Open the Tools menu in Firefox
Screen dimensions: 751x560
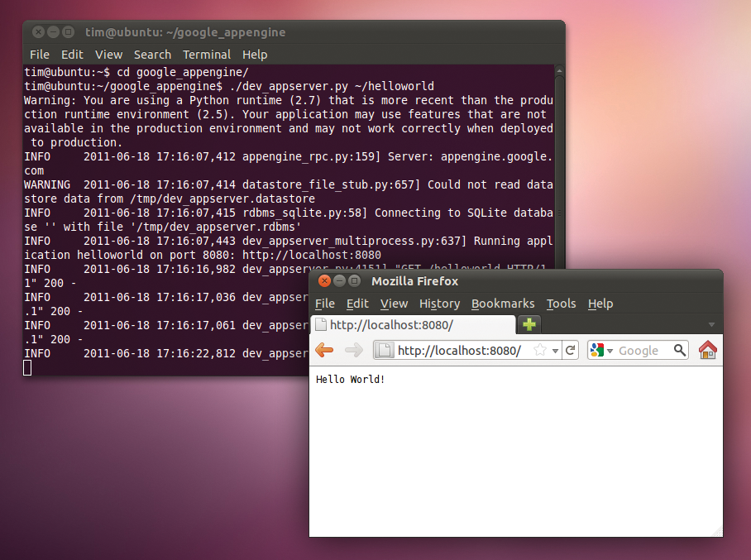(561, 304)
